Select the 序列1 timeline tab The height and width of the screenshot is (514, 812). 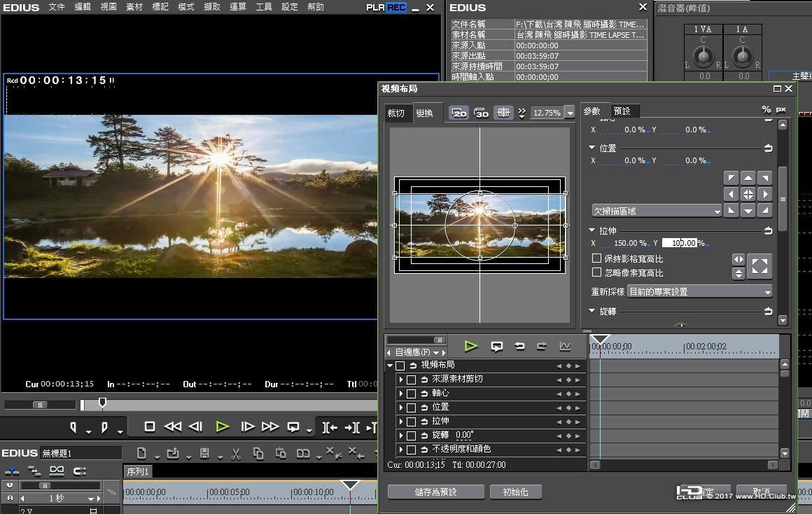point(138,471)
